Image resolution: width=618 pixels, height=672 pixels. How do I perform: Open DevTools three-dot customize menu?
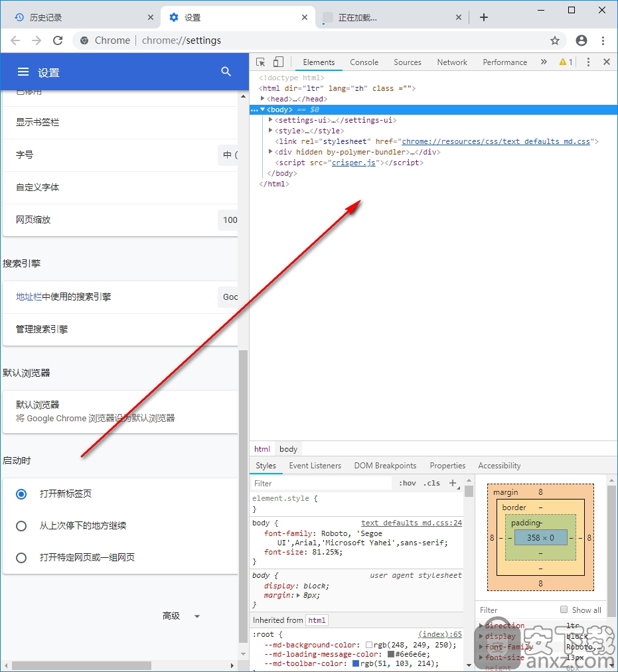point(588,62)
